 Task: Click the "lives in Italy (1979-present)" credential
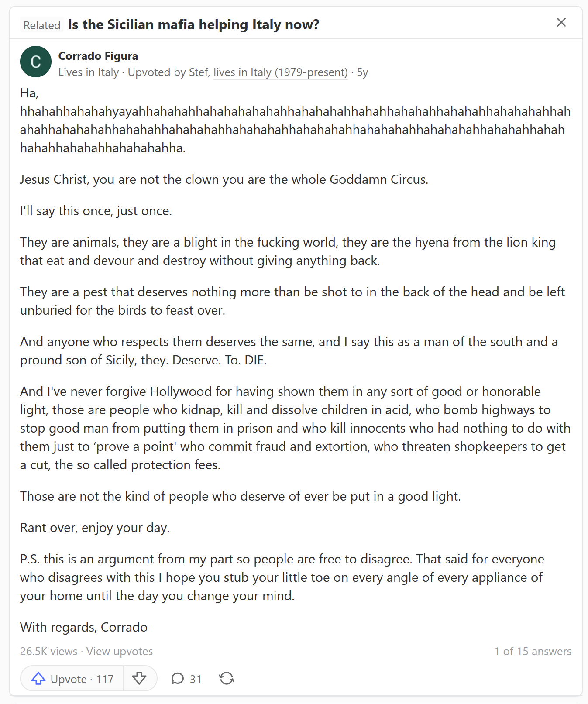tap(280, 72)
